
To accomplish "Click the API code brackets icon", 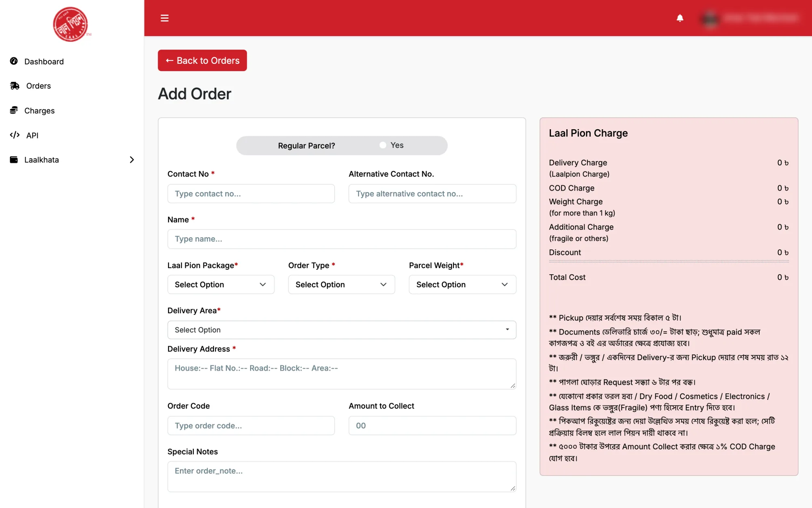I will [15, 135].
